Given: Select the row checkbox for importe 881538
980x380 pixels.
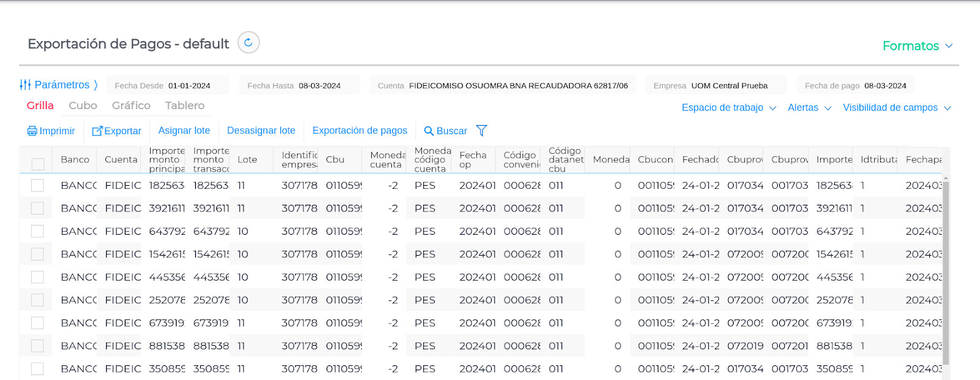Looking at the screenshot, I should [x=37, y=346].
